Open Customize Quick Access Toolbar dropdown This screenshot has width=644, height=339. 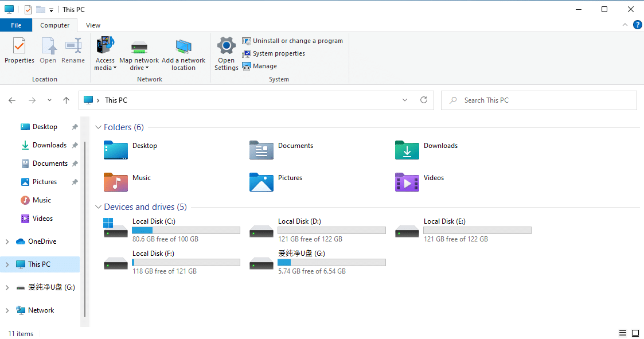(x=52, y=10)
